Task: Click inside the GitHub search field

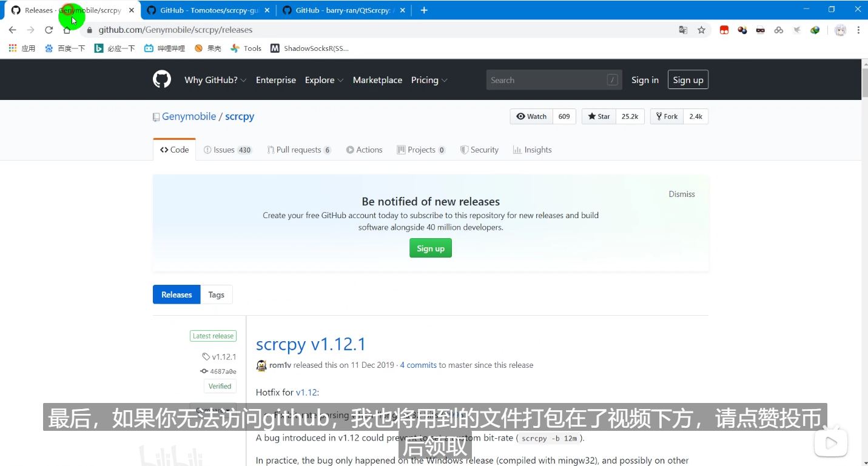Action: [546, 79]
